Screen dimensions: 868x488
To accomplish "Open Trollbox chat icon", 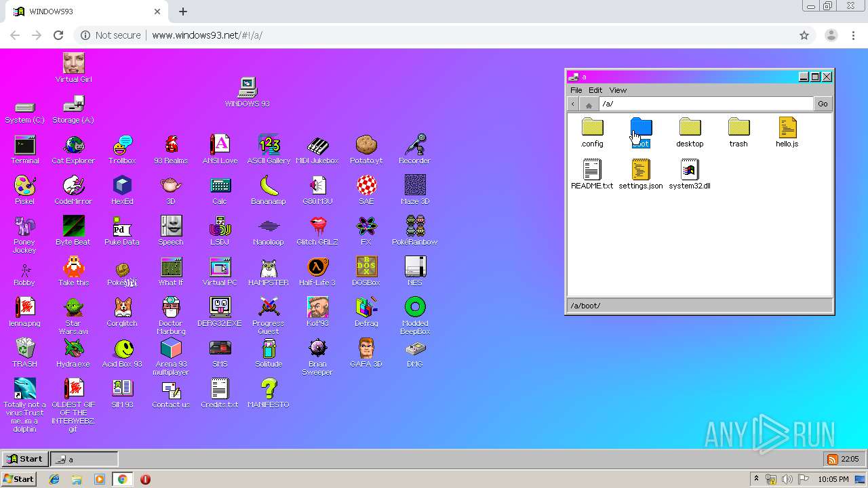I will [x=122, y=150].
